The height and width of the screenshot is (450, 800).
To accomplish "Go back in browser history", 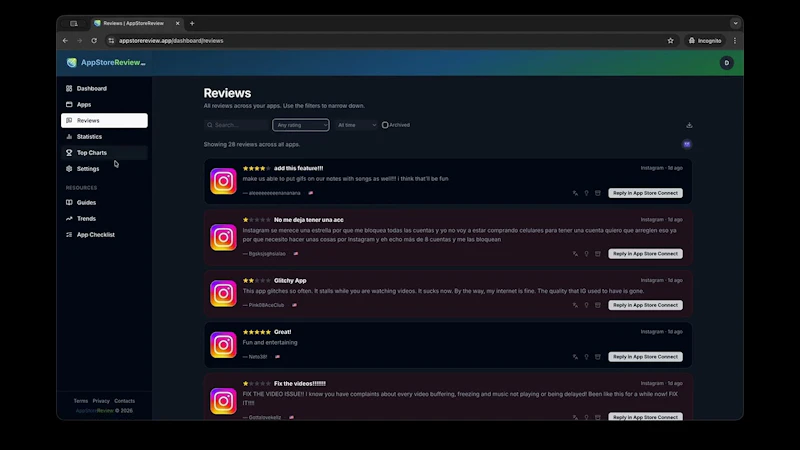I will coord(65,41).
